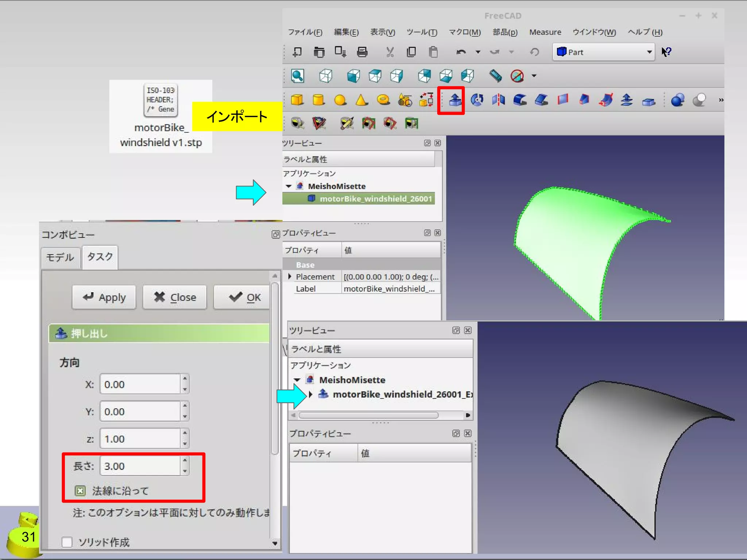
Task: Insert a sphere primitive
Action: coord(340,100)
